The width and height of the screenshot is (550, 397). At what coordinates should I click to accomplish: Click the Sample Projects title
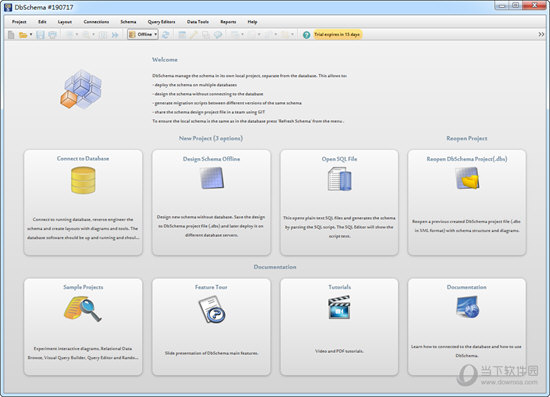[83, 287]
